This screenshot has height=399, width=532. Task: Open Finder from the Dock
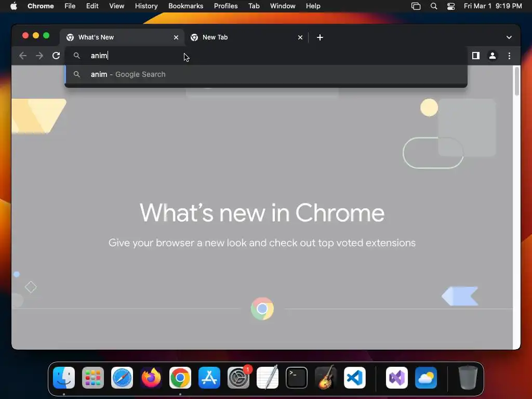click(64, 378)
